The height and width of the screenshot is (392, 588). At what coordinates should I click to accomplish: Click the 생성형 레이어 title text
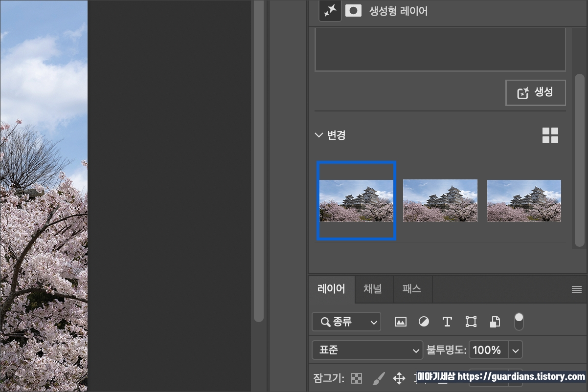[398, 11]
